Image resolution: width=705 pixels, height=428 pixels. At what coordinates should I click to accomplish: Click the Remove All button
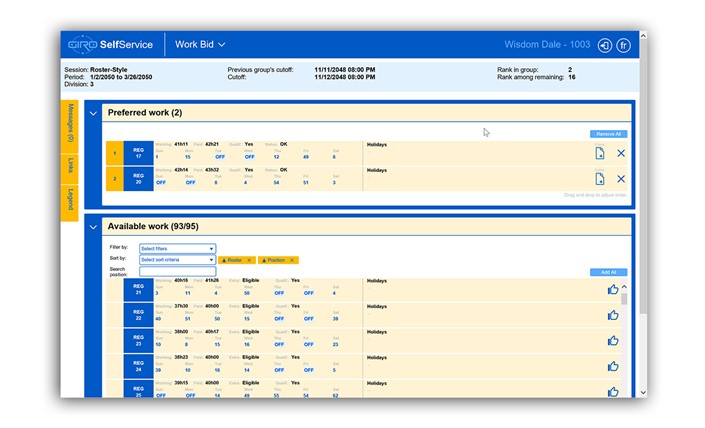point(608,133)
